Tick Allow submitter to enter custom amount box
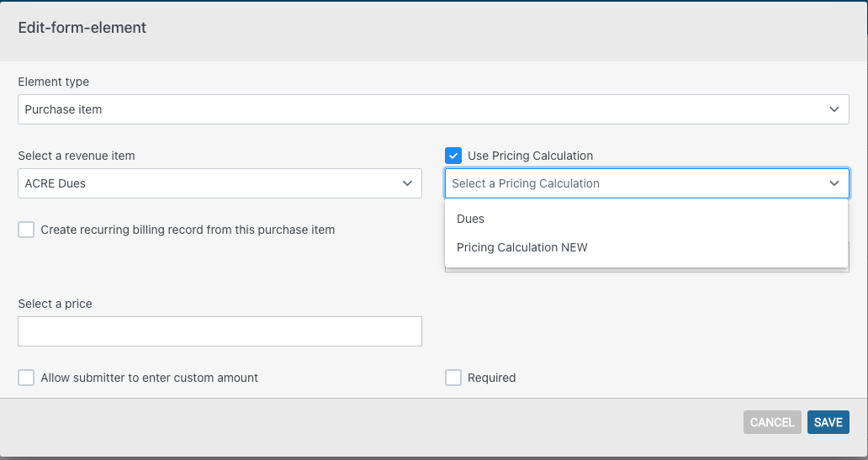The width and height of the screenshot is (868, 460). [x=26, y=378]
